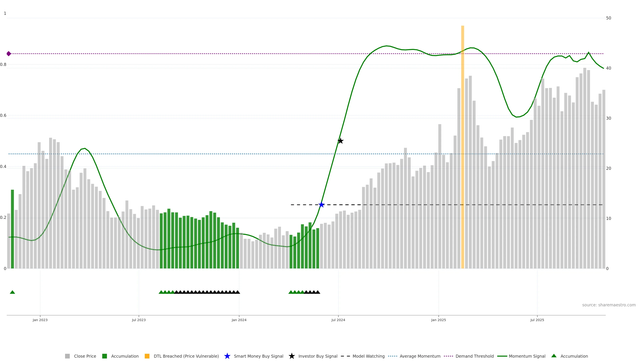Click the Model Watching legend label
The height and width of the screenshot is (362, 644).
368,356
